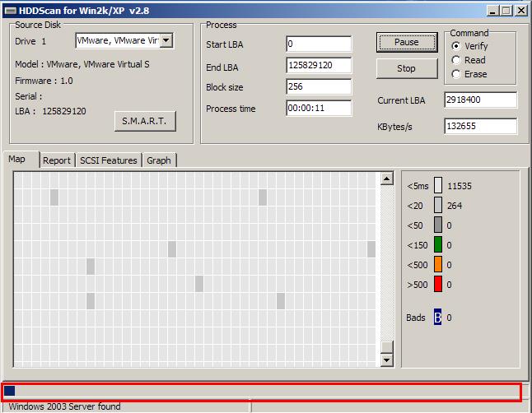Click the <5ms white legend swatch
This screenshot has height=413, width=532.
(x=438, y=185)
